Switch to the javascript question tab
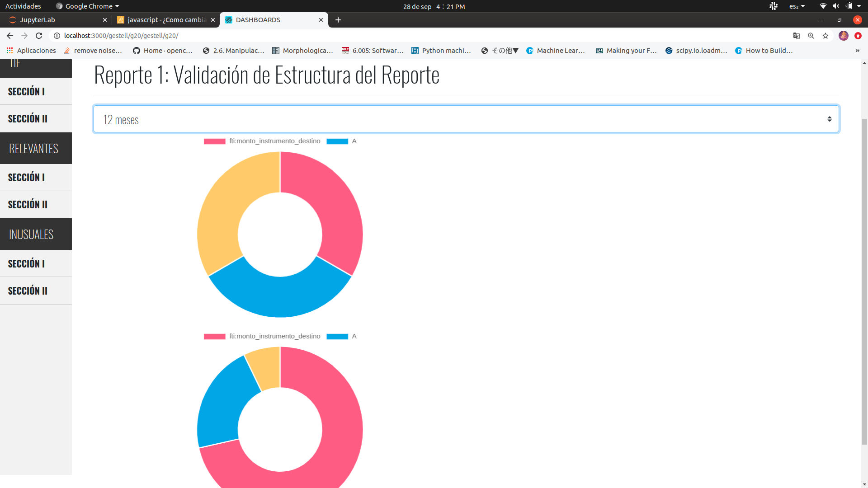The width and height of the screenshot is (868, 488). coord(165,20)
